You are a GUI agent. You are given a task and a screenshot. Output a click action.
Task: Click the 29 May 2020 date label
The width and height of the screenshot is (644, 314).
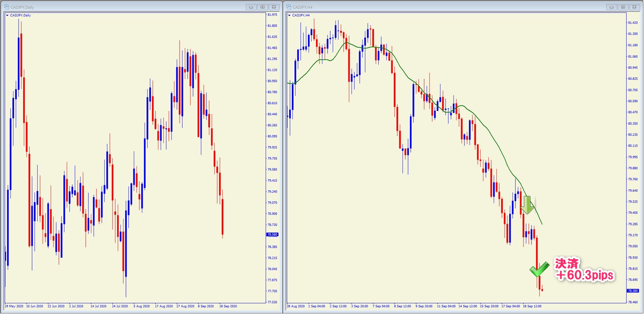[x=14, y=306]
